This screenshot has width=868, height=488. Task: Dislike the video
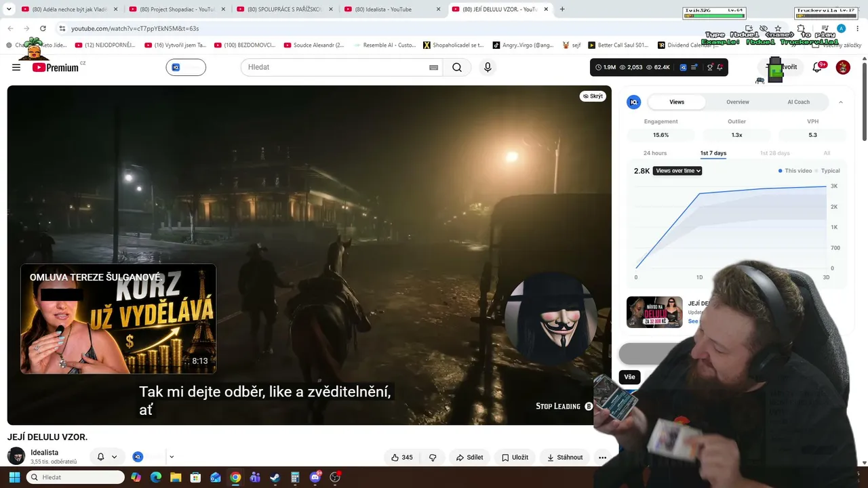click(x=433, y=457)
